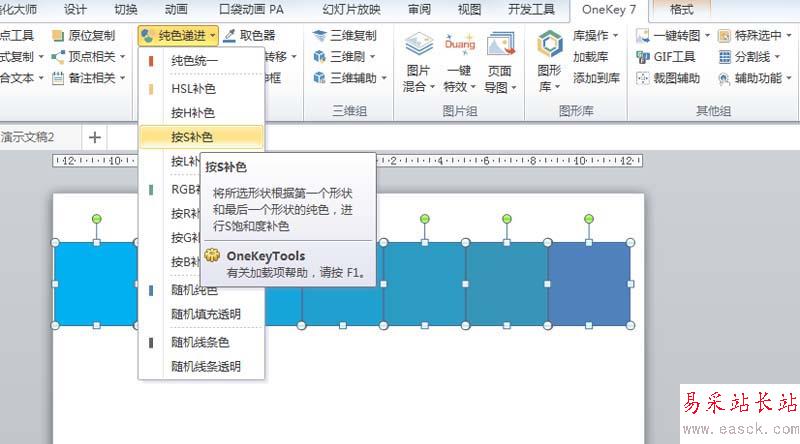Switch to the 设计 ribbon tab
The width and height of the screenshot is (800, 444).
(x=75, y=9)
